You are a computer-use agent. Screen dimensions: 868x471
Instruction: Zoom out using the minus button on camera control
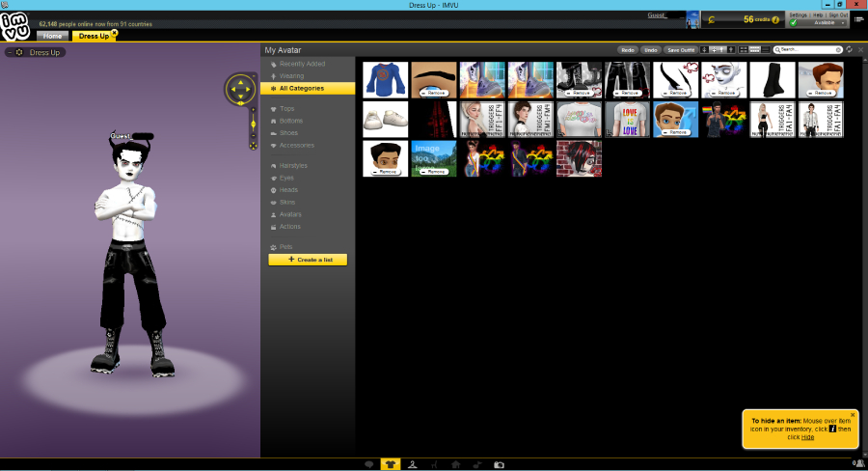click(x=253, y=136)
